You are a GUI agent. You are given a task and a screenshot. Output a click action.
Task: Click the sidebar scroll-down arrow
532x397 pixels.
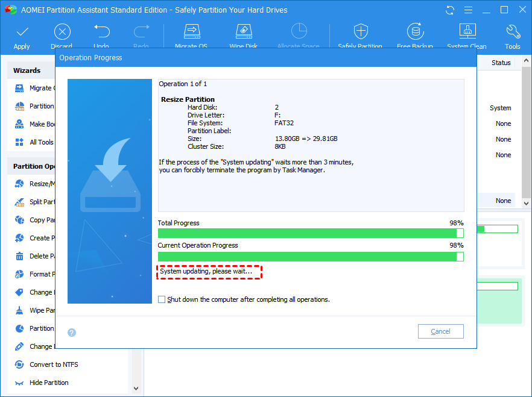tap(136, 388)
